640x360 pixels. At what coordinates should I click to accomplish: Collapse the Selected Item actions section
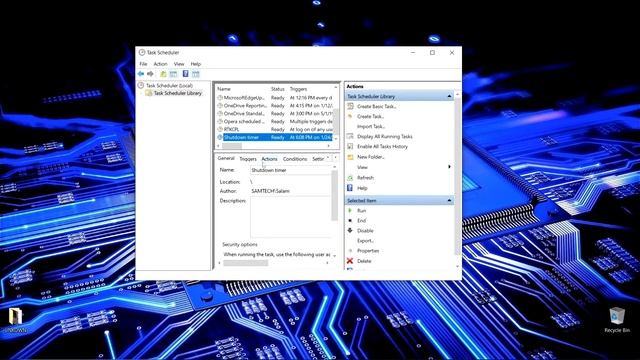click(x=449, y=200)
